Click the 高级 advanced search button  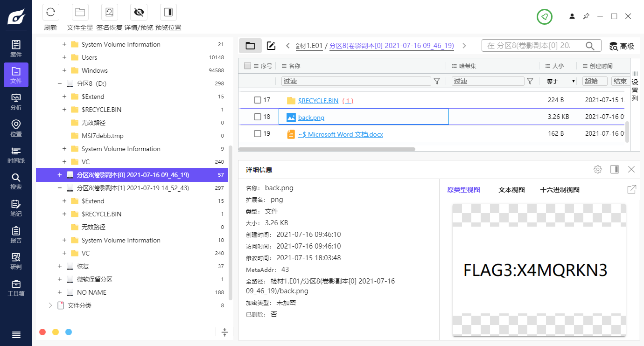[622, 46]
